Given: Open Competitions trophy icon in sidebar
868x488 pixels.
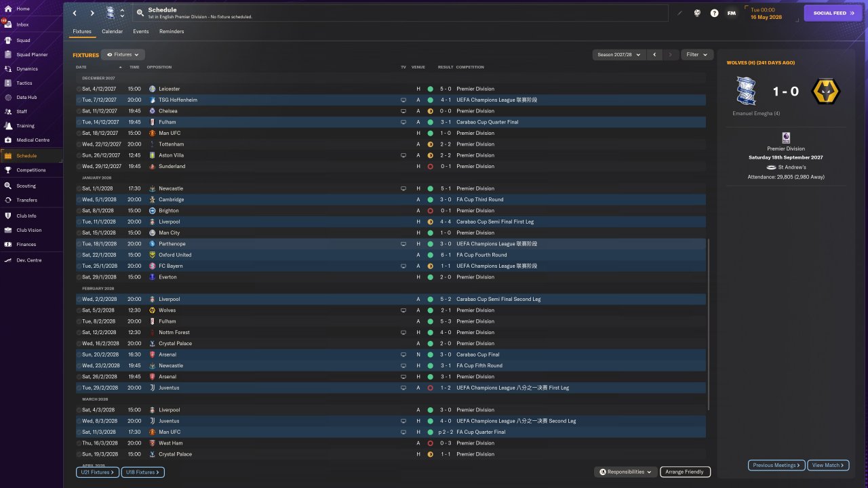Looking at the screenshot, I should [x=7, y=170].
